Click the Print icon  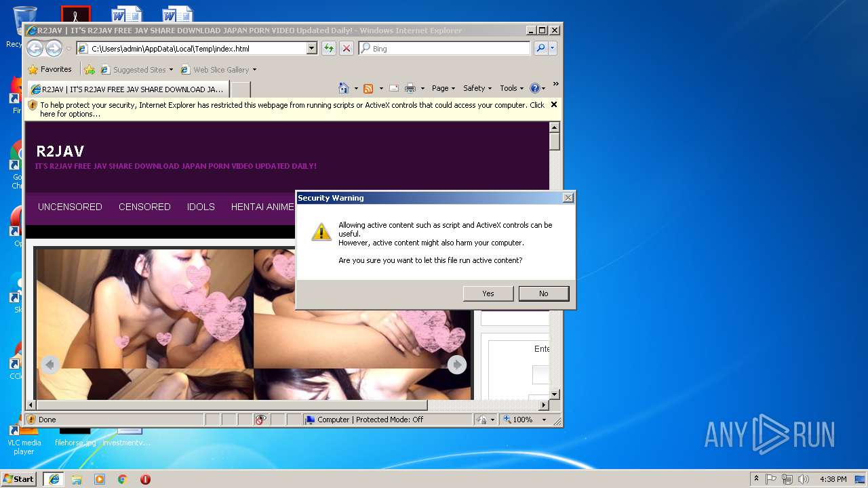tap(410, 88)
